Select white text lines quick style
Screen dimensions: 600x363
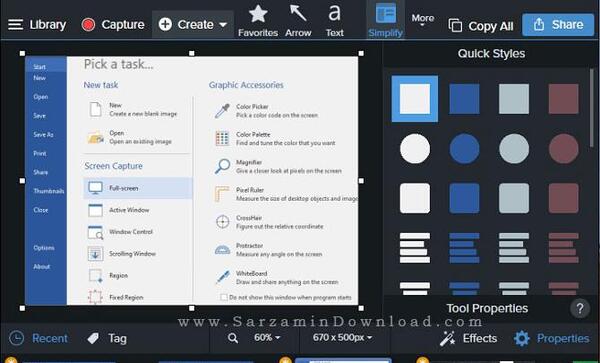coord(415,248)
